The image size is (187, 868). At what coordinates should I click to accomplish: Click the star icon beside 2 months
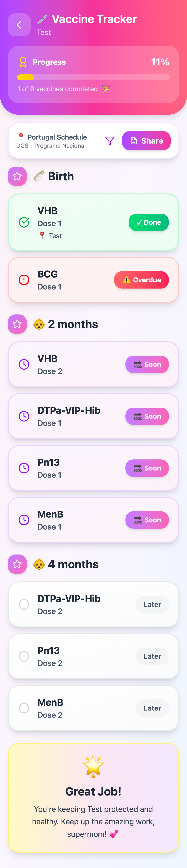pos(17,324)
